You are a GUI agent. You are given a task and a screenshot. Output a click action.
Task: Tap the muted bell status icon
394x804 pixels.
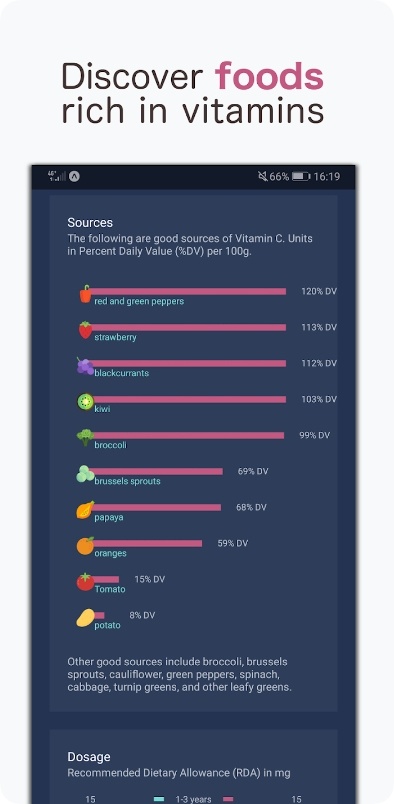(262, 176)
